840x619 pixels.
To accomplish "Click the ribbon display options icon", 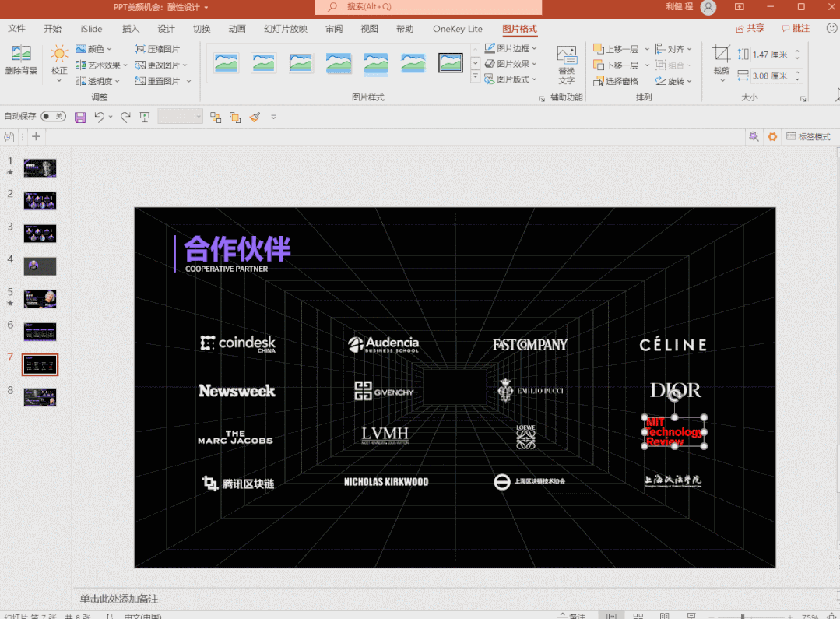I will point(740,7).
